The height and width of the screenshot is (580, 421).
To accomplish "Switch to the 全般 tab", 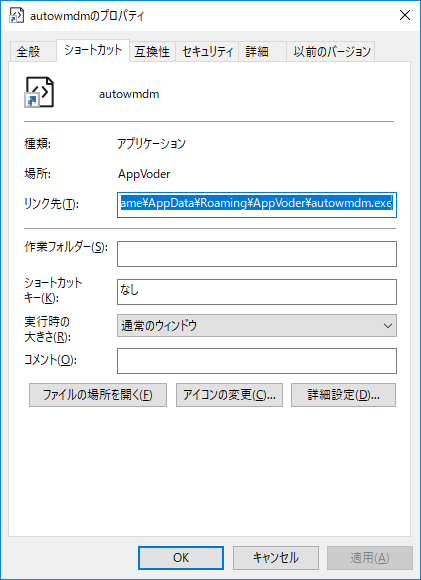I will tap(33, 51).
